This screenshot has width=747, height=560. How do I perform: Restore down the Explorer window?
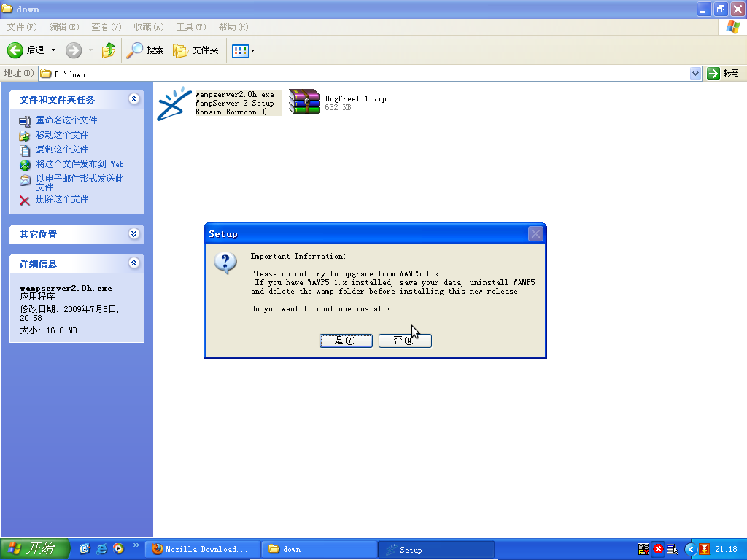[721, 9]
